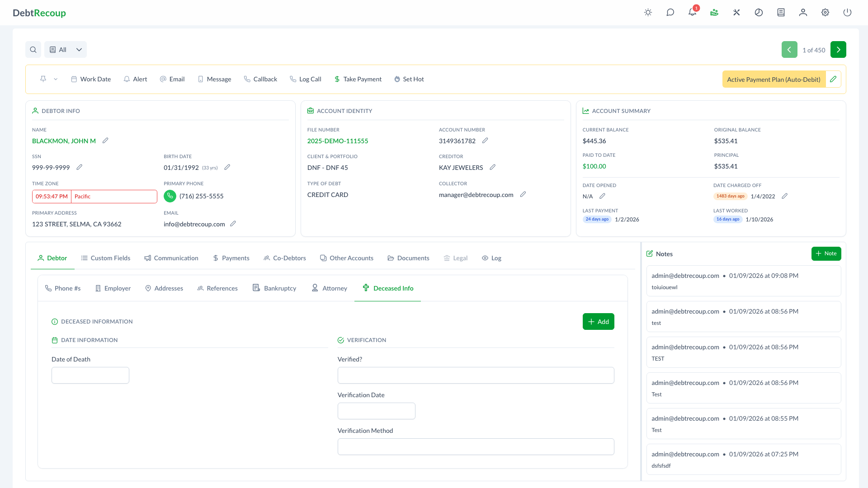Go to next account arrow
The image size is (868, 488).
tap(838, 50)
